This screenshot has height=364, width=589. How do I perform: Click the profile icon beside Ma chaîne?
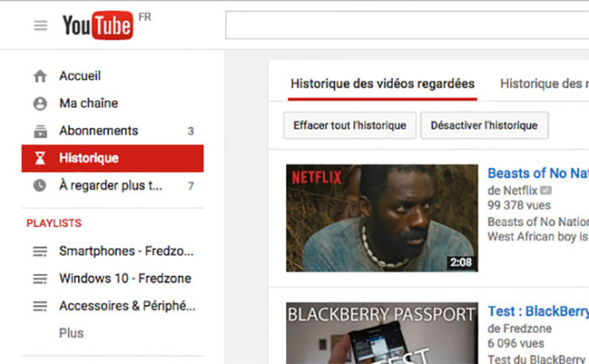pos(40,103)
